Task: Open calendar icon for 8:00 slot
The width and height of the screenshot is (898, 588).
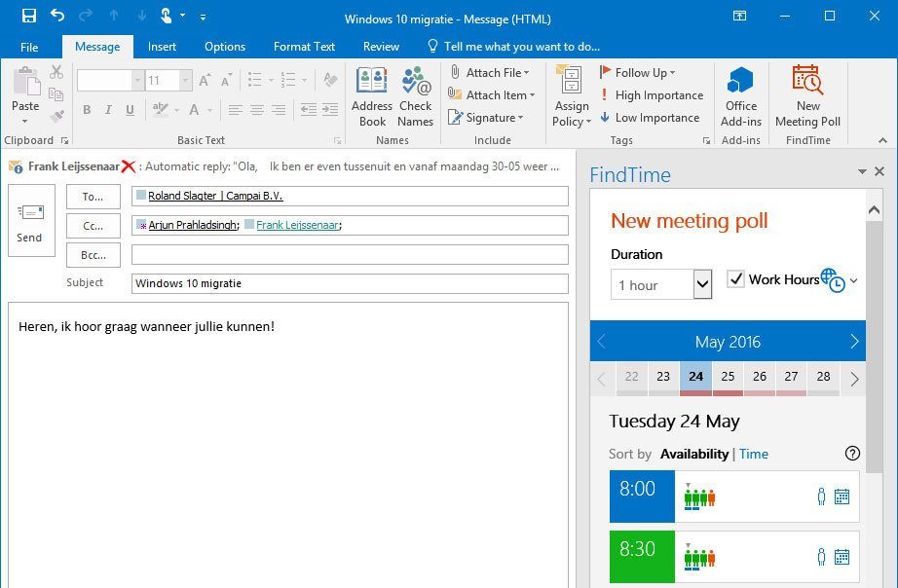Action: click(x=842, y=497)
